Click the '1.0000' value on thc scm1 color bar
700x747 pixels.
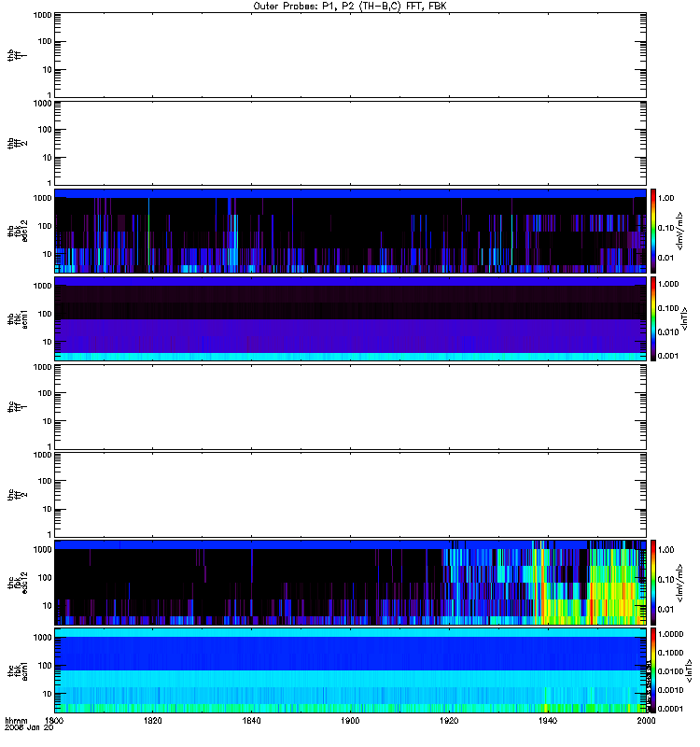coord(670,634)
